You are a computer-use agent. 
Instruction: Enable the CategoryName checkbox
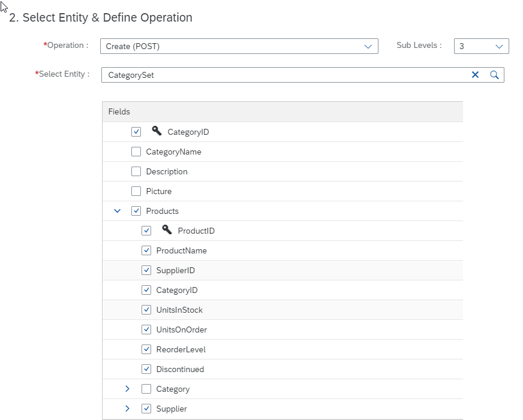pos(136,151)
